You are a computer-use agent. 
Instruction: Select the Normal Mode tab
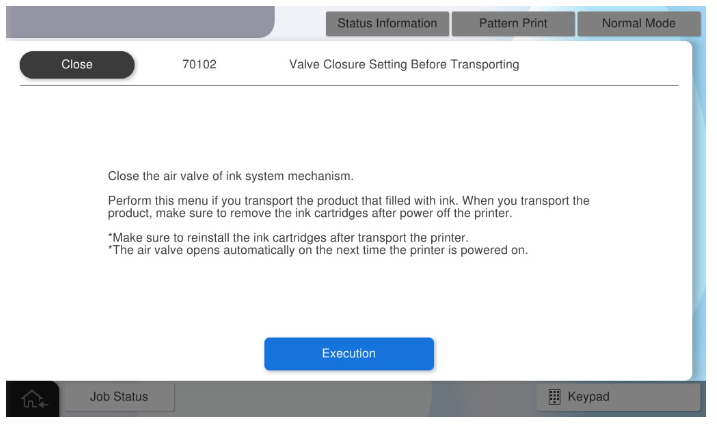[x=638, y=23]
